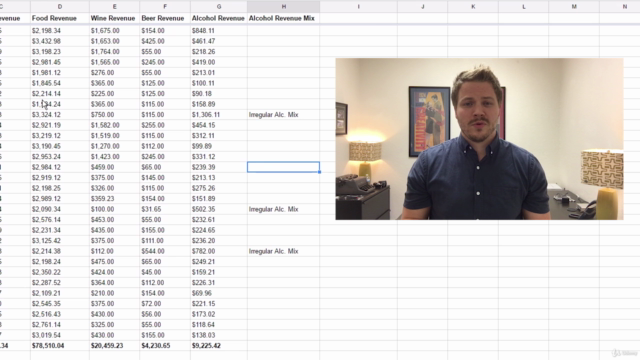640x360 pixels.
Task: Select food total cell $78,510.04
Action: 60,346
